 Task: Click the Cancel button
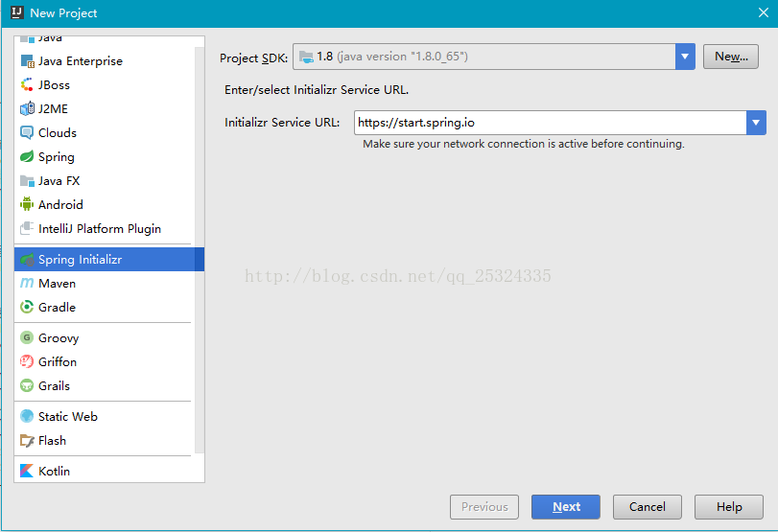point(647,507)
